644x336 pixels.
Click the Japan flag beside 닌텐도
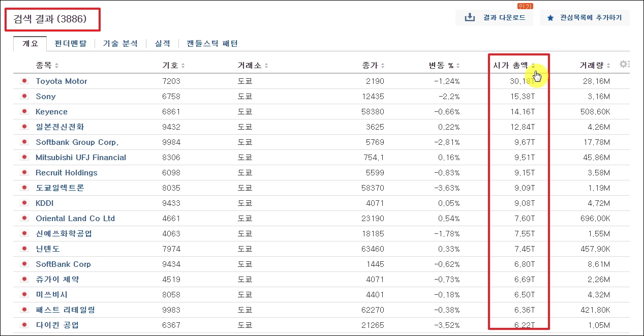23,249
